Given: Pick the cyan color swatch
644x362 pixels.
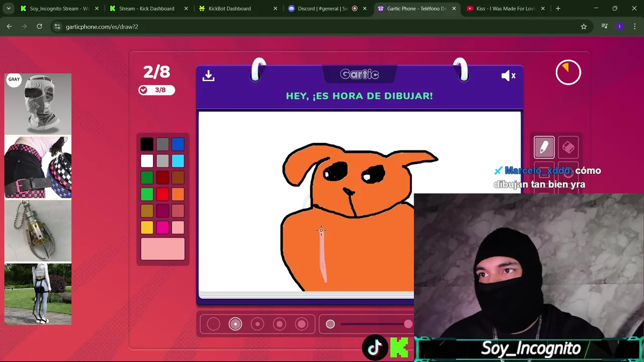Looking at the screenshot, I should pos(178,161).
